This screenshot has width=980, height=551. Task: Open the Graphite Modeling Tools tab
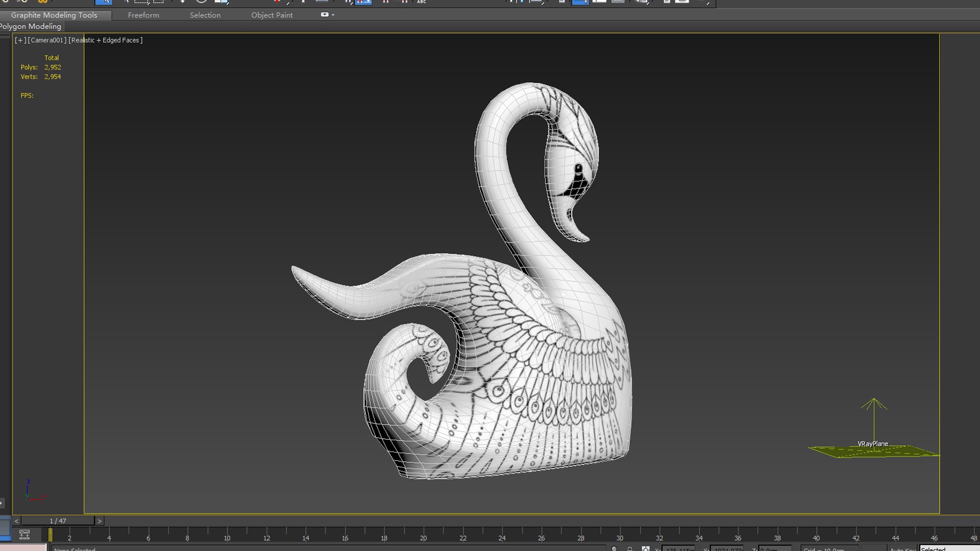54,15
